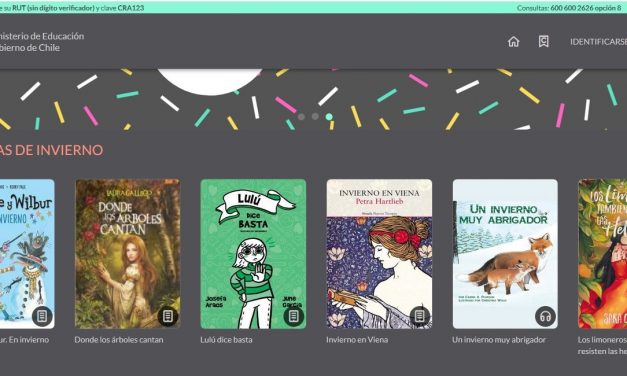Open Donde los árboles cantan cover

[127, 254]
